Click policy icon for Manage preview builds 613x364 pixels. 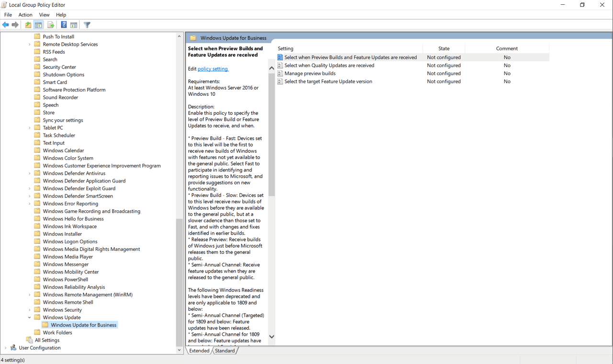pyautogui.click(x=280, y=73)
